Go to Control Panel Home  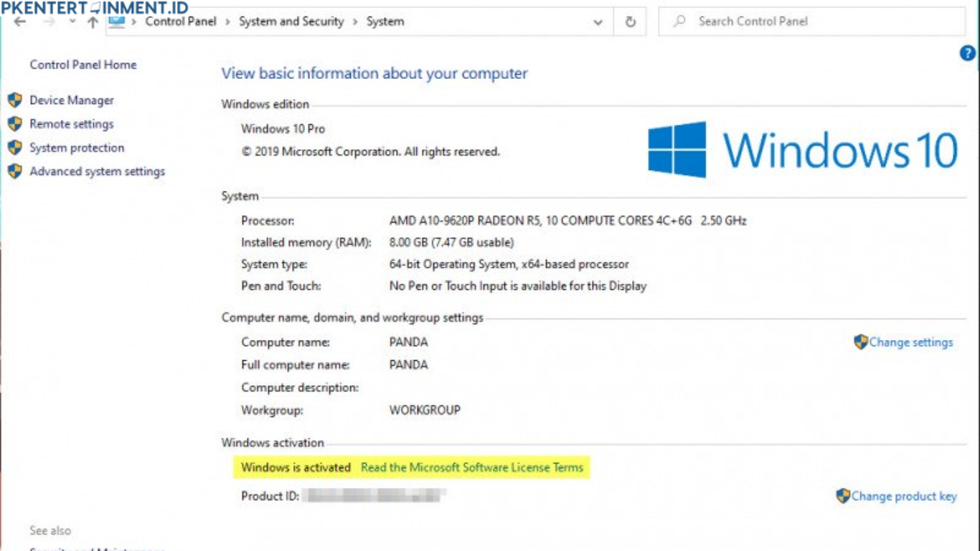[x=83, y=65]
